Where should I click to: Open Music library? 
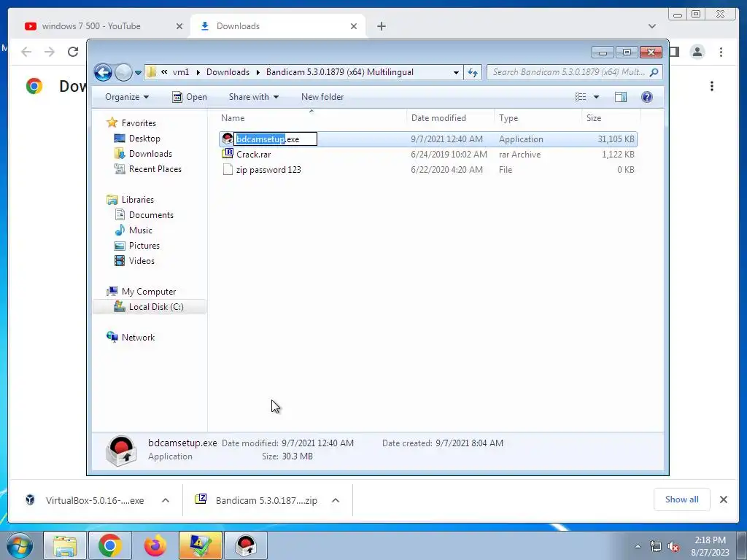click(140, 230)
